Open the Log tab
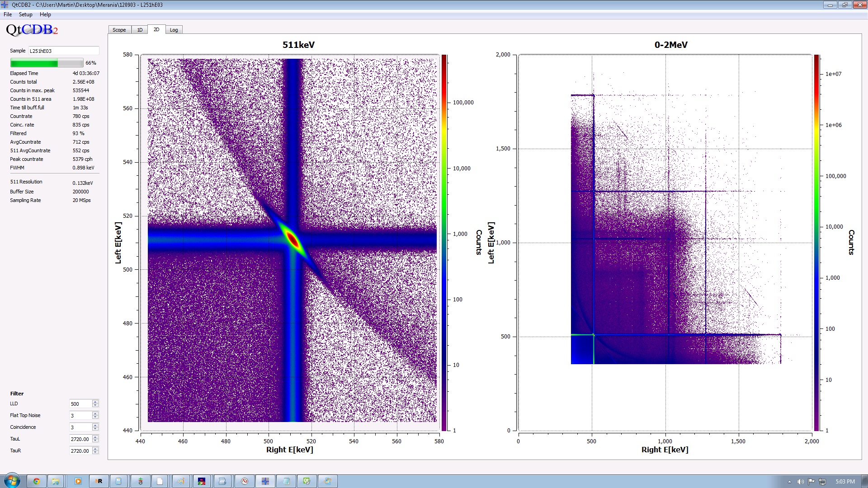This screenshot has height=488, width=868. [x=174, y=30]
